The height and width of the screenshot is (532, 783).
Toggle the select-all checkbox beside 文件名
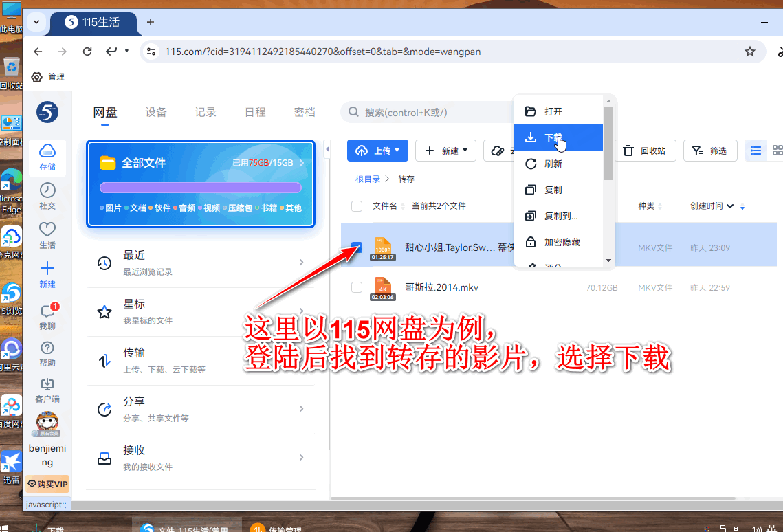(357, 206)
